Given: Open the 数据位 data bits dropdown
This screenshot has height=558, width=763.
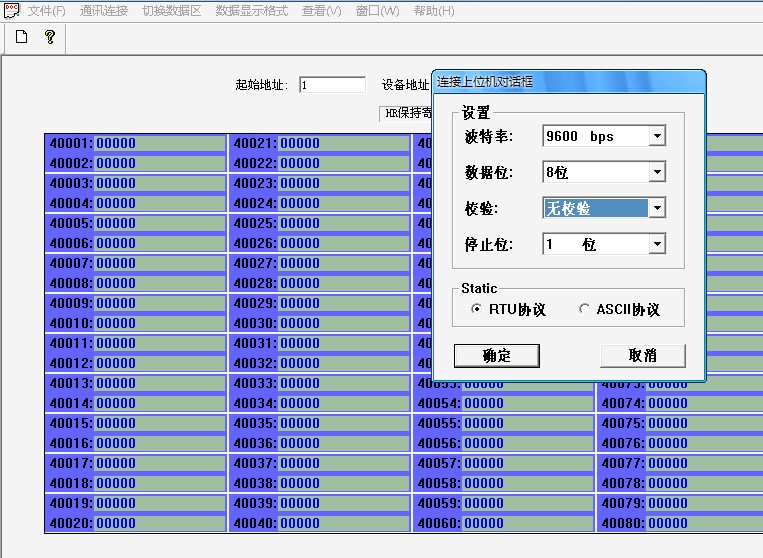Looking at the screenshot, I should click(x=657, y=172).
